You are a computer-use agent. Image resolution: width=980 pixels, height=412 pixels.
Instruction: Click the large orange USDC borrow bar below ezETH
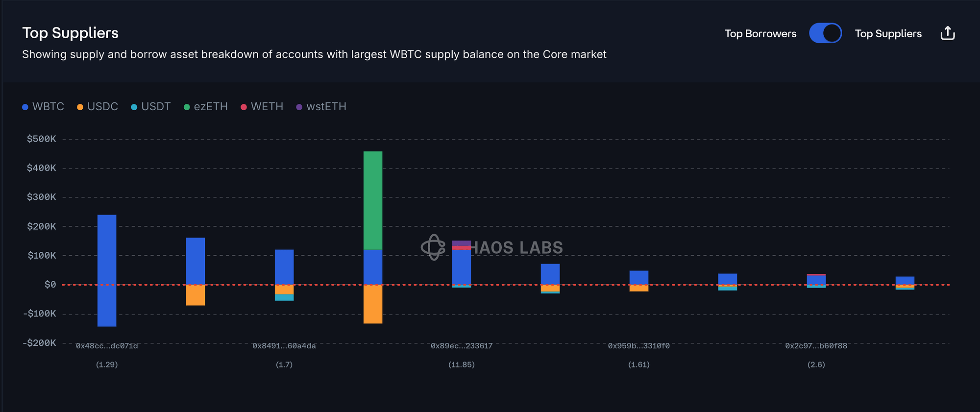coord(373,304)
